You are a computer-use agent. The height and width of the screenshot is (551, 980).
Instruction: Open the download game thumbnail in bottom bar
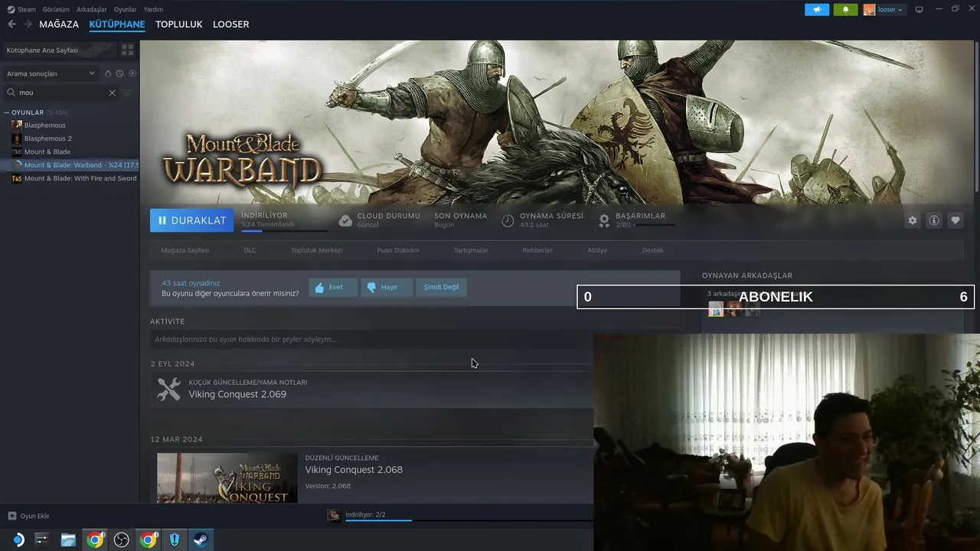[334, 515]
